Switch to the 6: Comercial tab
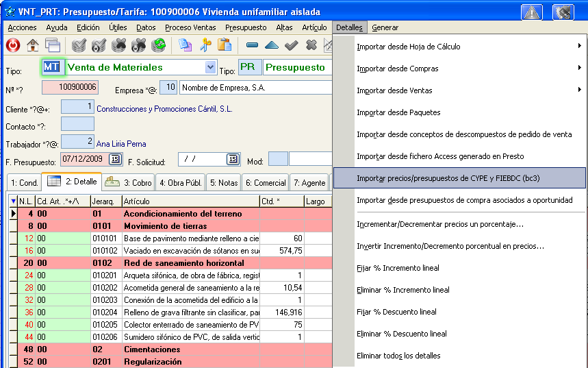This screenshot has height=368, width=588. pos(266,182)
